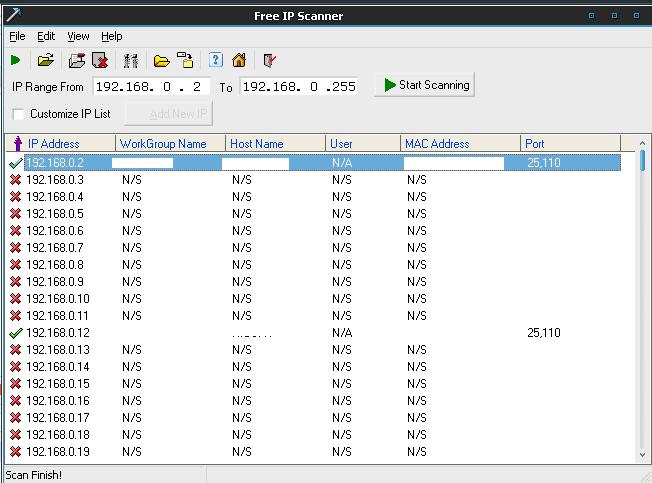Select the row 192.168.0.11
The height and width of the screenshot is (483, 652).
pos(314,316)
